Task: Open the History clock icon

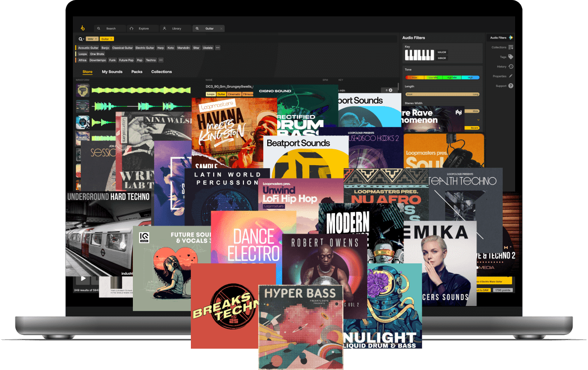Action: click(x=511, y=66)
